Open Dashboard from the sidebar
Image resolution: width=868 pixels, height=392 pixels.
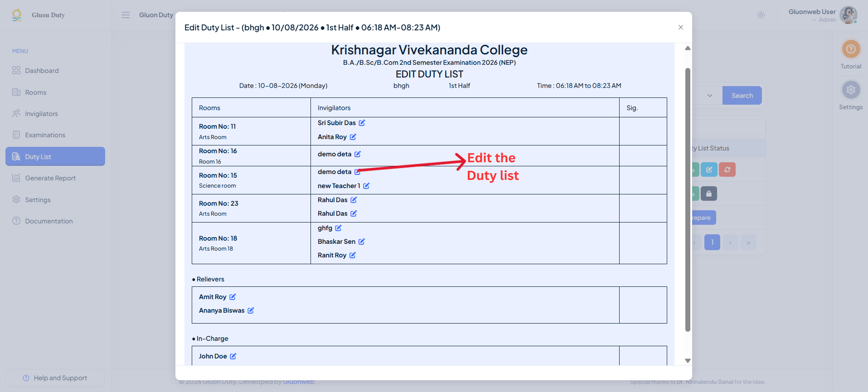coord(55,71)
